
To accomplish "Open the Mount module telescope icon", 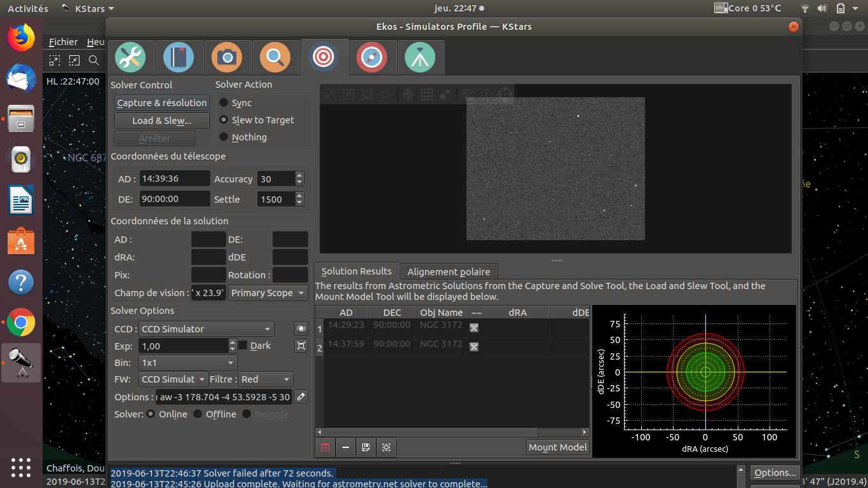I will 420,58.
